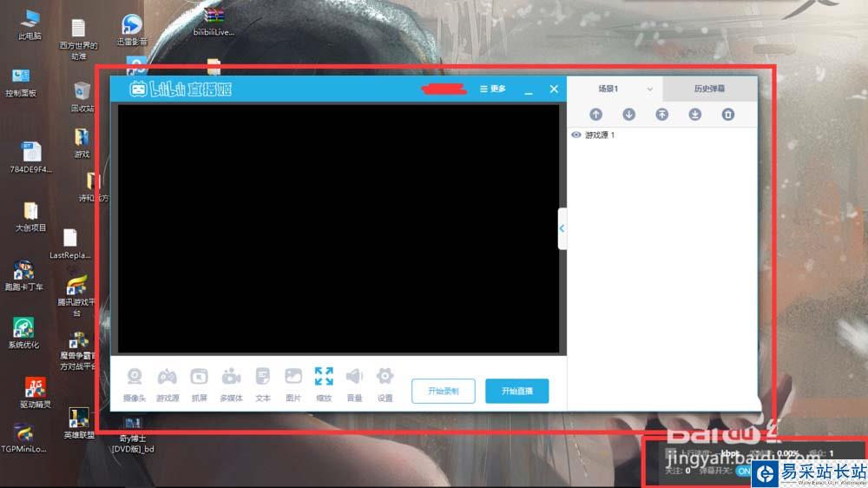Switch to the 历史弹幕 tab
Image resolution: width=868 pixels, height=488 pixels.
(710, 89)
